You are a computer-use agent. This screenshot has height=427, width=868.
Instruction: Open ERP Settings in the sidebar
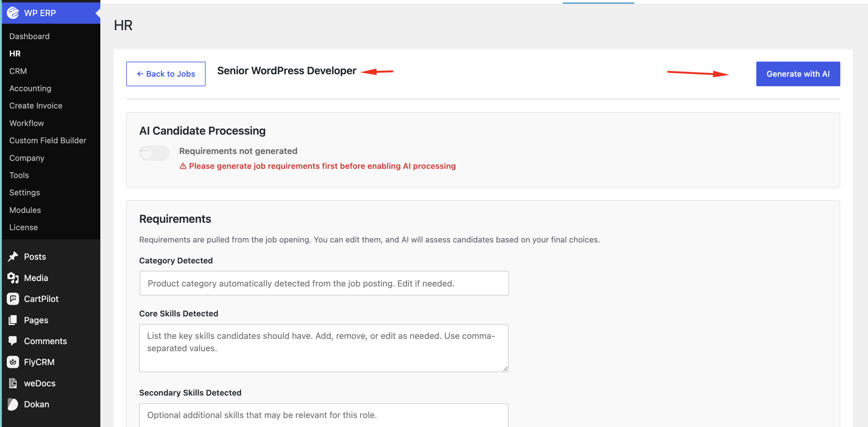click(24, 192)
